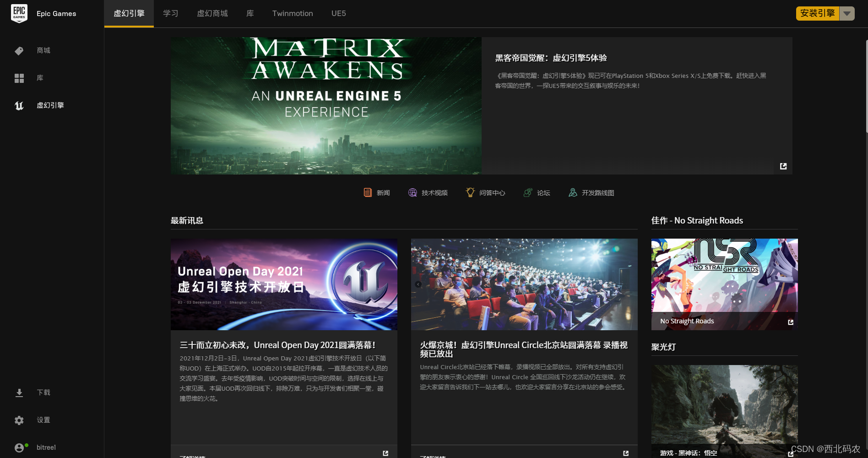
Task: Open the 库 library grid icon in sidebar
Action: point(19,78)
